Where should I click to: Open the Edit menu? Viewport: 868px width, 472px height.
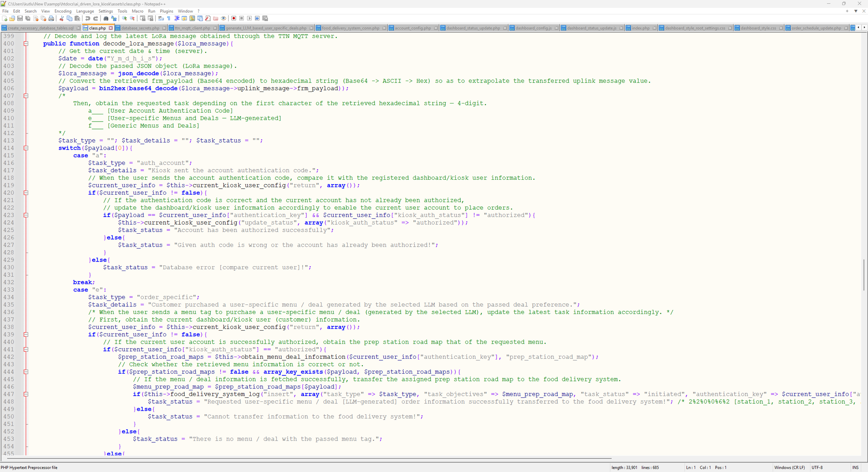click(17, 11)
